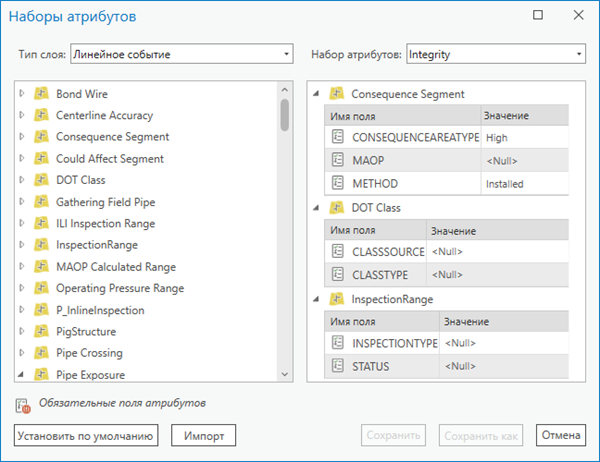Click the CLASSTYPE field icon
This screenshot has width=600, height=462.
click(337, 274)
